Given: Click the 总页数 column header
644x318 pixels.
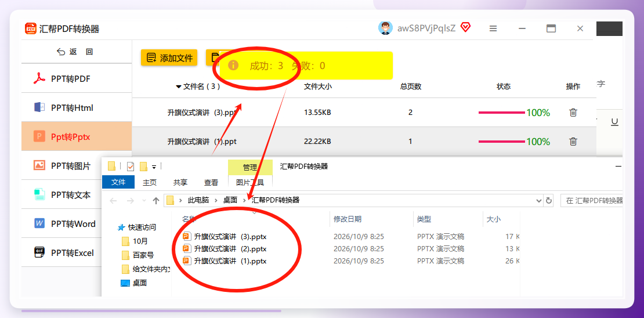Looking at the screenshot, I should [411, 86].
